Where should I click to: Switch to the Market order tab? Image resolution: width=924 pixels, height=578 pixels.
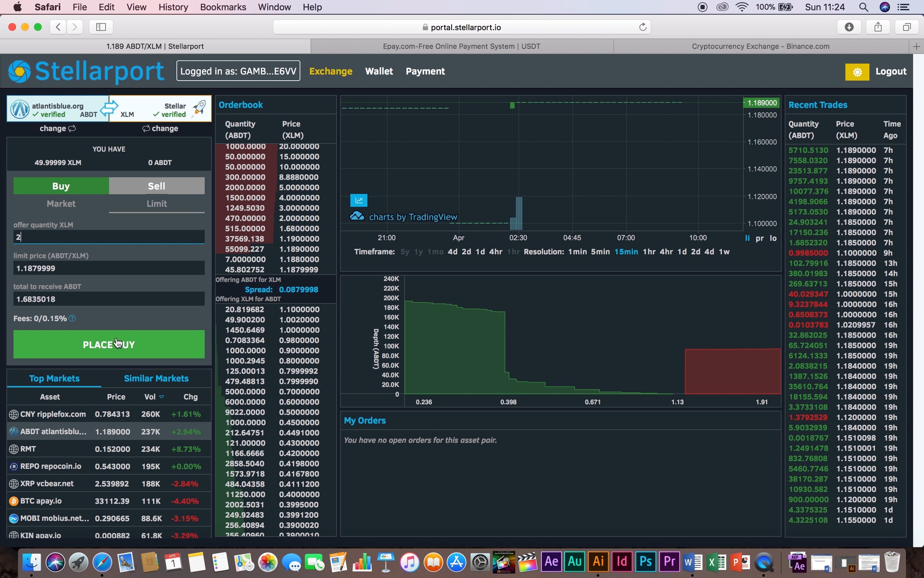tap(61, 203)
